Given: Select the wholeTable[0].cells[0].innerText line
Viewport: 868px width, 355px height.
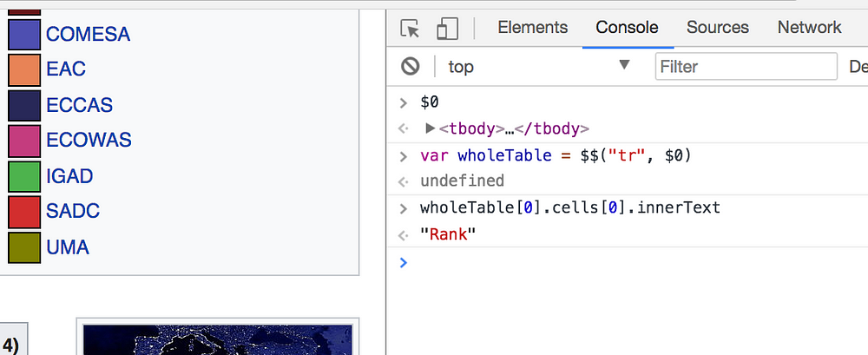Looking at the screenshot, I should [570, 208].
